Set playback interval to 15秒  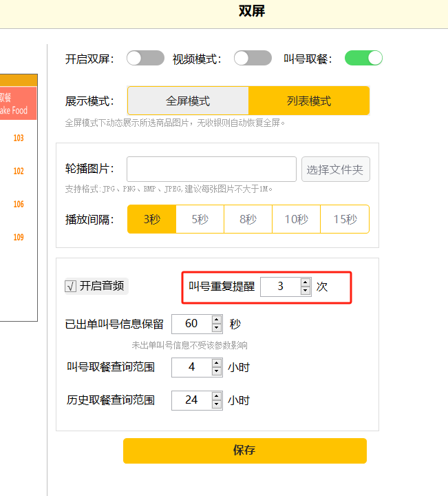(x=345, y=220)
